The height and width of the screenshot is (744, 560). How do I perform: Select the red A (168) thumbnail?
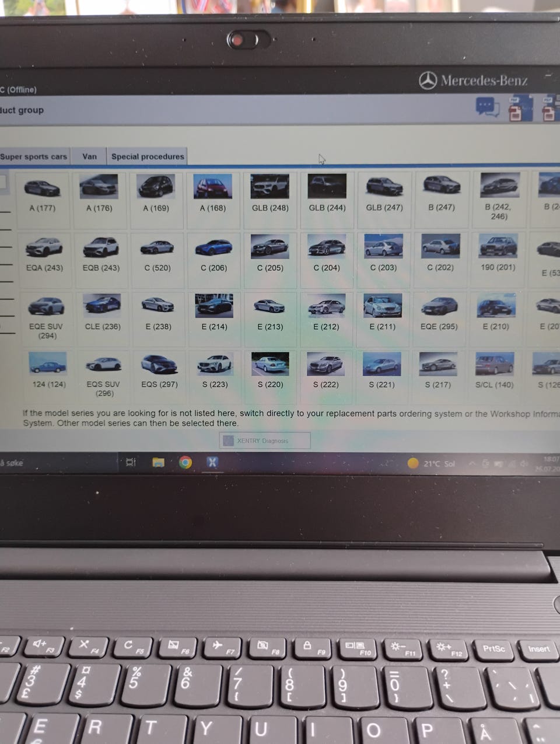[x=213, y=187]
